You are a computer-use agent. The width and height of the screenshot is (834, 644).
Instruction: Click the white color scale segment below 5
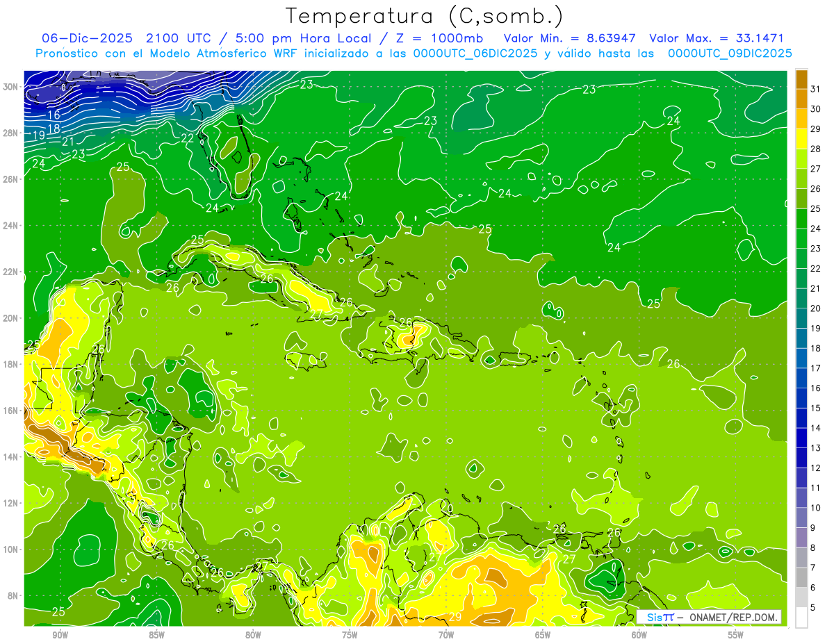click(x=801, y=618)
